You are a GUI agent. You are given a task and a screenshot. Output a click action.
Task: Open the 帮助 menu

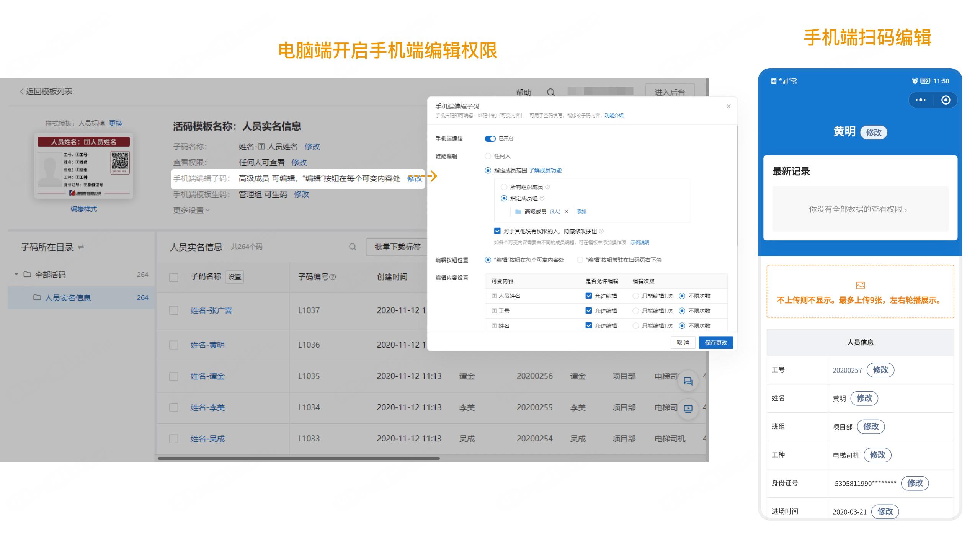click(523, 92)
